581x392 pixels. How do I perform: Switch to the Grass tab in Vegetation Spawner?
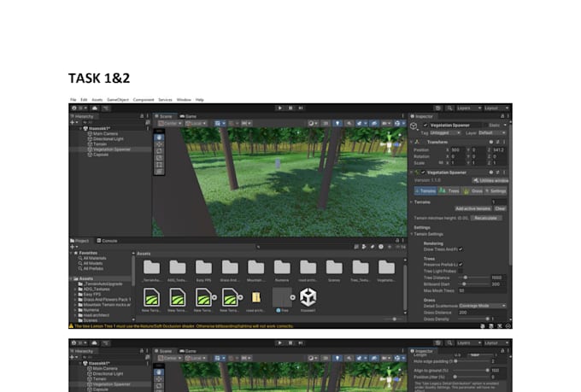point(473,190)
